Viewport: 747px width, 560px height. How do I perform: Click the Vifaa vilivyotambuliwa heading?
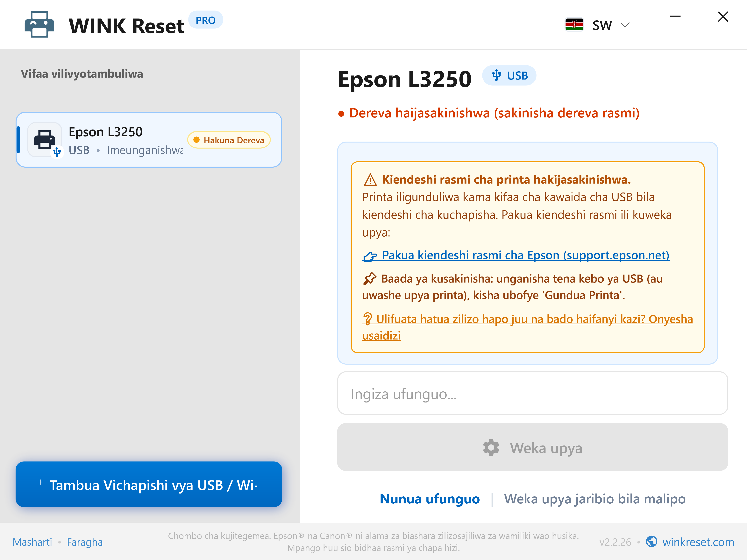coord(82,73)
